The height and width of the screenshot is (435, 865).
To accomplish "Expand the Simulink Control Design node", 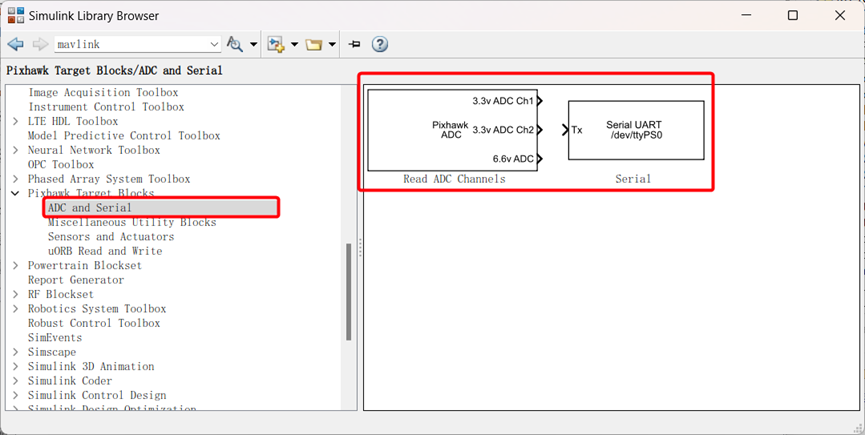I will point(15,395).
